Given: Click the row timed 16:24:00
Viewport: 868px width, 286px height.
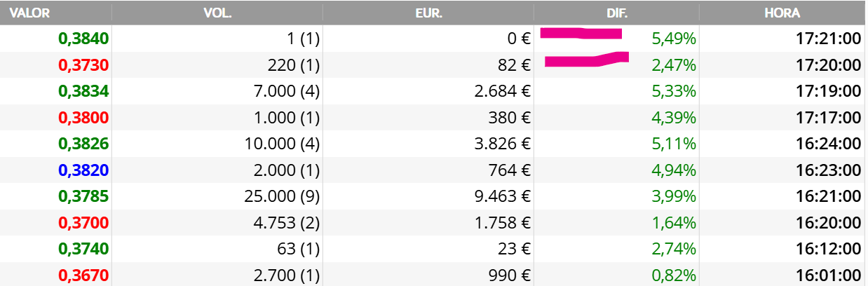Looking at the screenshot, I should pos(433,144).
